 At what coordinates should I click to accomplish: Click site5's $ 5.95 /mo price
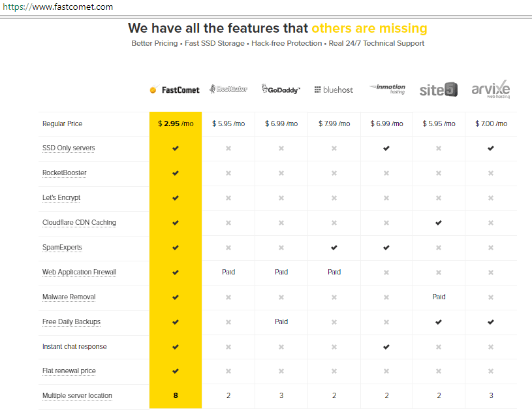(x=439, y=123)
